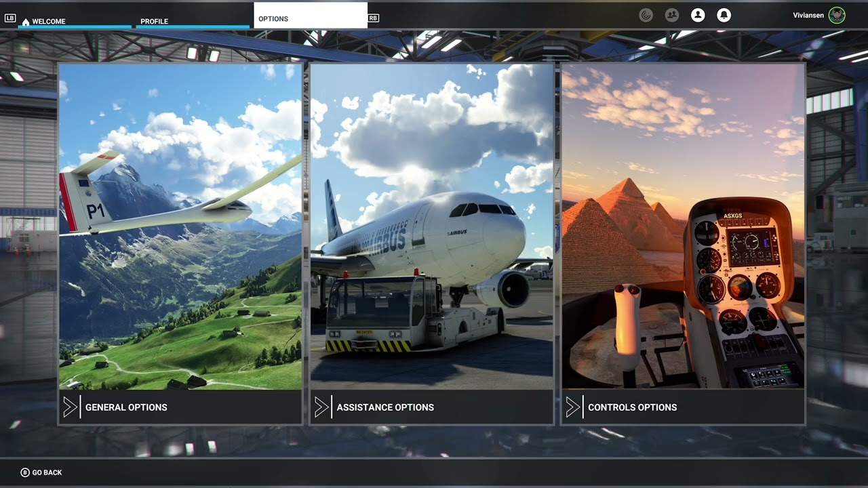
Task: Select the Options tab
Action: (x=311, y=16)
